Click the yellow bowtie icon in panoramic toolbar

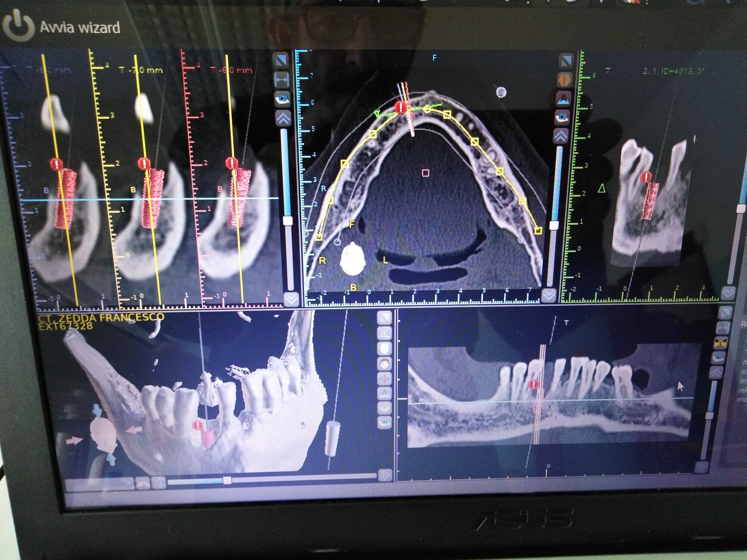[721, 343]
